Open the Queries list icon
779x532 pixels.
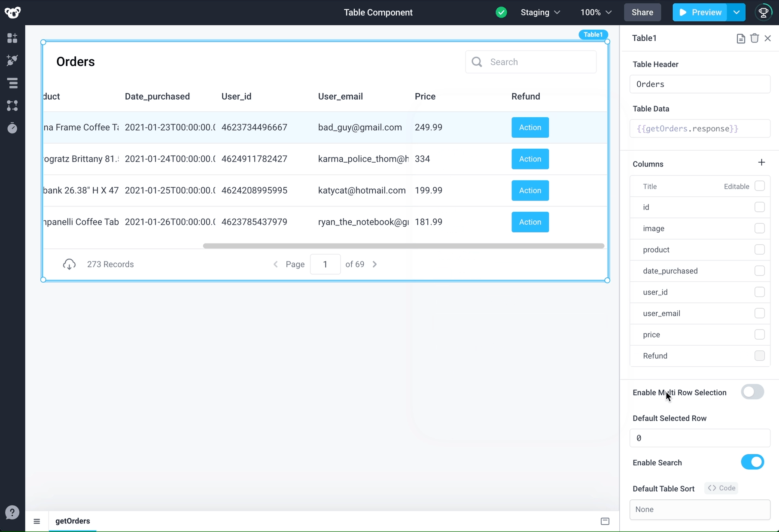click(12, 83)
